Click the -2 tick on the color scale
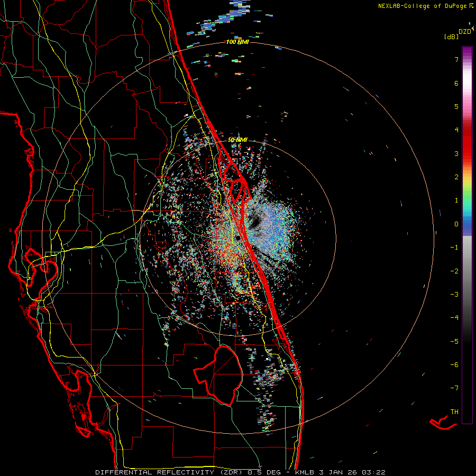The height and width of the screenshot is (476, 476). coord(454,271)
